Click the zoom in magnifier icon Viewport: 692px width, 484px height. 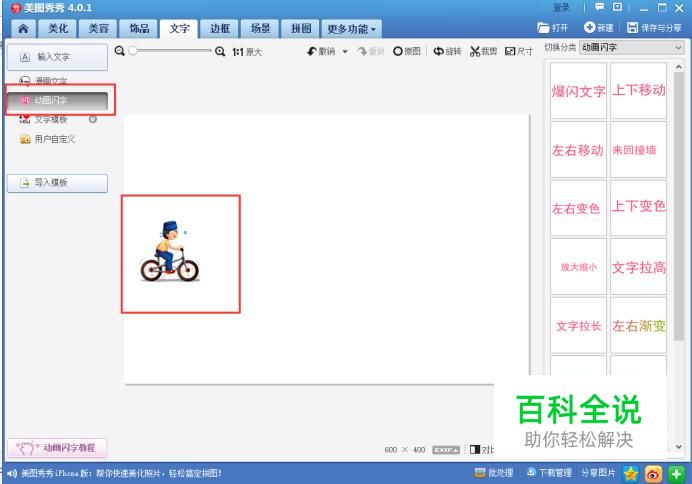pyautogui.click(x=220, y=52)
